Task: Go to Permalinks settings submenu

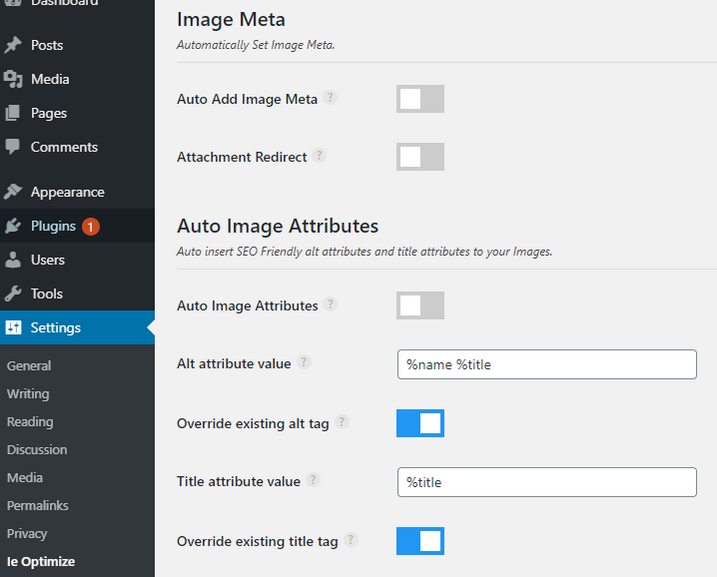Action: (37, 505)
